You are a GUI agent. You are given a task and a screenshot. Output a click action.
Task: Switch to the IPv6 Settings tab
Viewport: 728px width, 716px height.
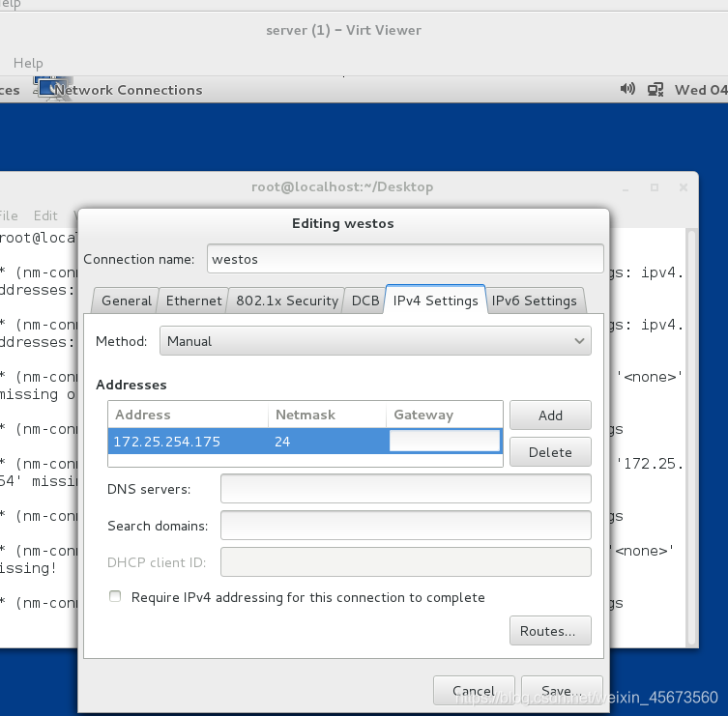[x=534, y=301]
